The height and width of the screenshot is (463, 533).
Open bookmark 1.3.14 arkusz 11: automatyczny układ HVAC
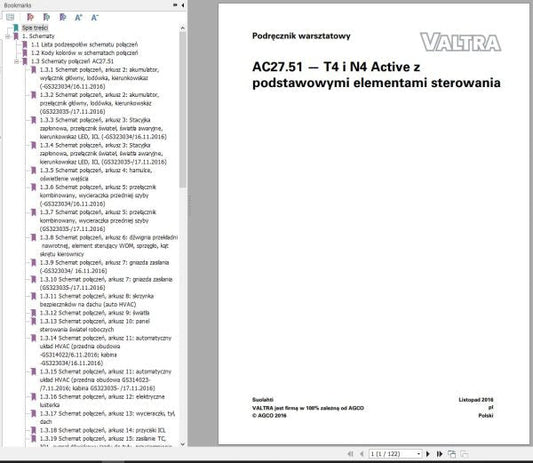105,350
